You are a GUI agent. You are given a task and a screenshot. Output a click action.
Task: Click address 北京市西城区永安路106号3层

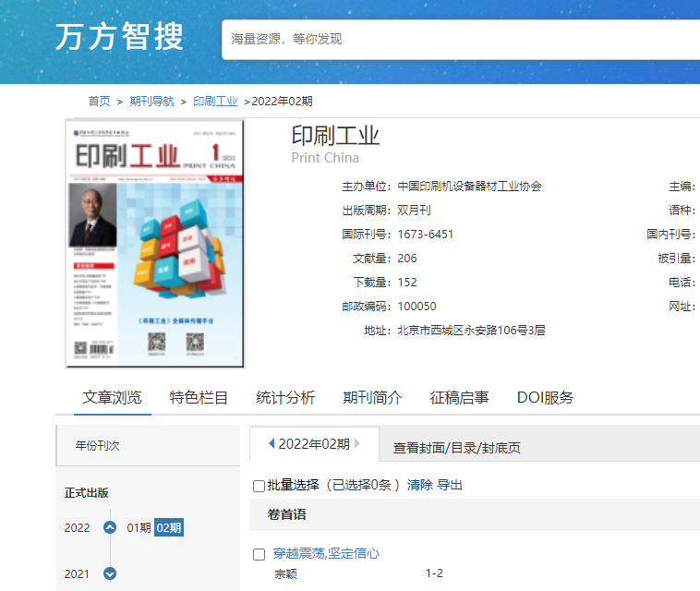point(471,331)
